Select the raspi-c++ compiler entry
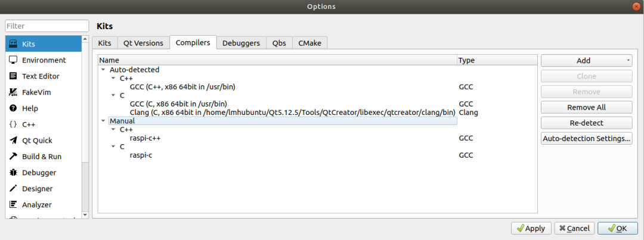The height and width of the screenshot is (240, 644). (x=145, y=138)
